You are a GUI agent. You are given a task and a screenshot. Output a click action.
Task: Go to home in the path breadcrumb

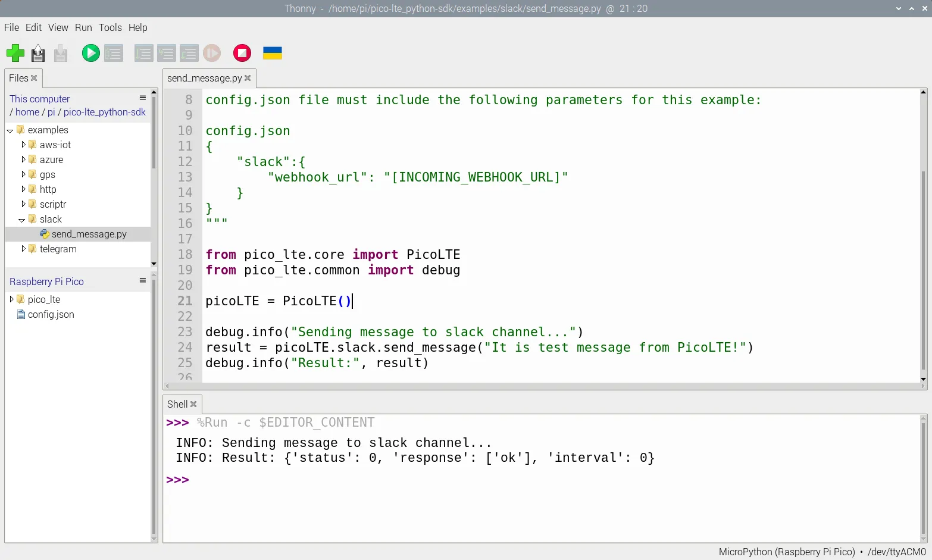pos(27,112)
